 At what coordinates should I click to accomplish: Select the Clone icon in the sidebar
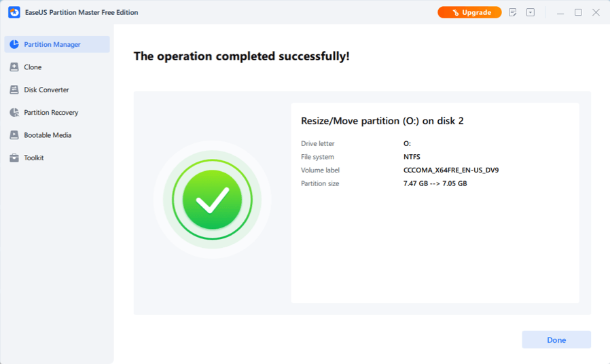(14, 67)
